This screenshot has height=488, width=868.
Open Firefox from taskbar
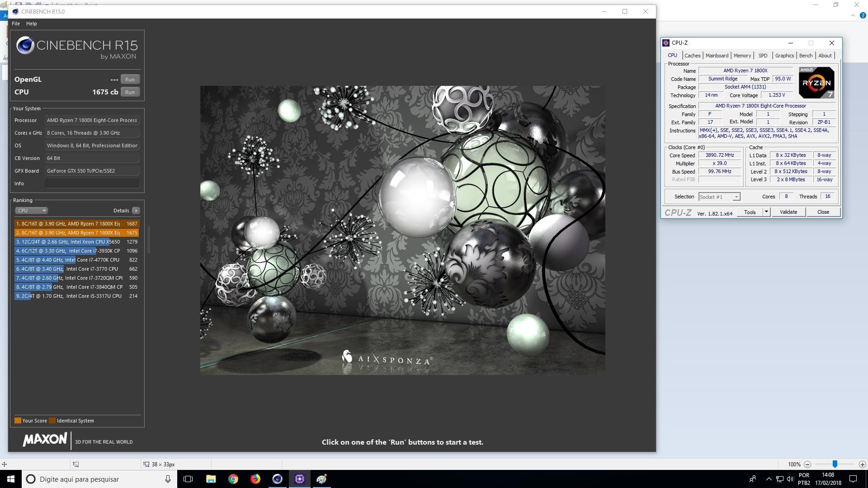[255, 479]
